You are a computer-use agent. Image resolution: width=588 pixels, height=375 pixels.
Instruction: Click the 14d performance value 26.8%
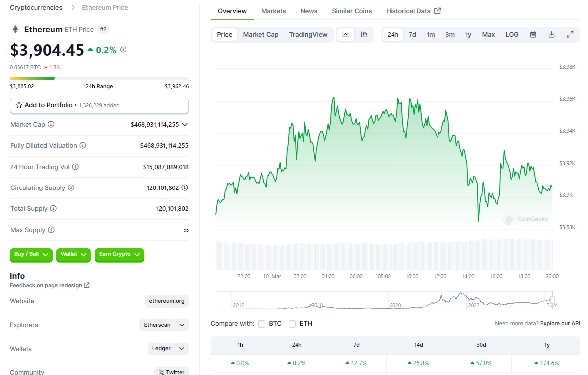pyautogui.click(x=418, y=363)
